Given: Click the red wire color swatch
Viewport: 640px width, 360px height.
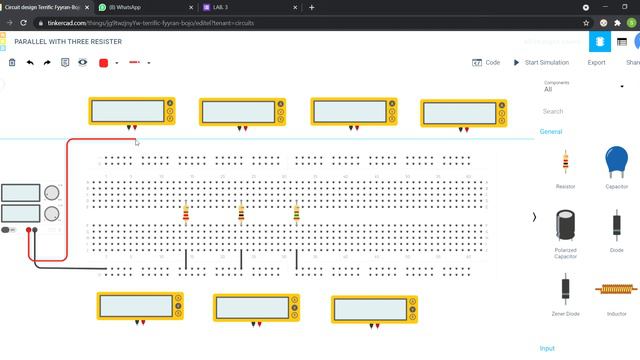Looking at the screenshot, I should point(104,63).
